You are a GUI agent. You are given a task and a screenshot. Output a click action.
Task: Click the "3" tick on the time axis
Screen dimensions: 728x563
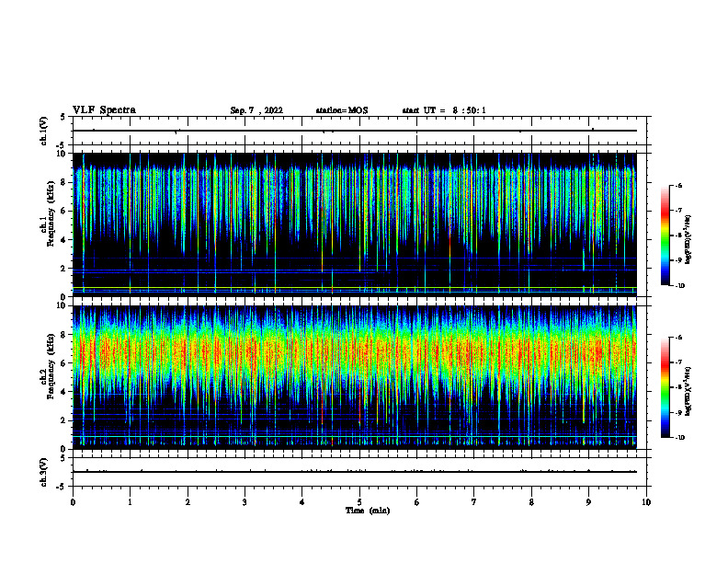245,502
